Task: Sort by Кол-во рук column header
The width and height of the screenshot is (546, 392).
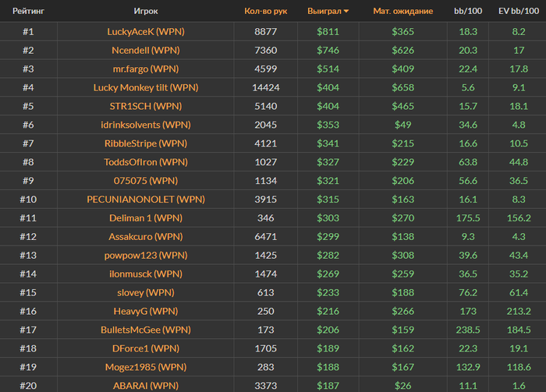Action: pos(266,11)
